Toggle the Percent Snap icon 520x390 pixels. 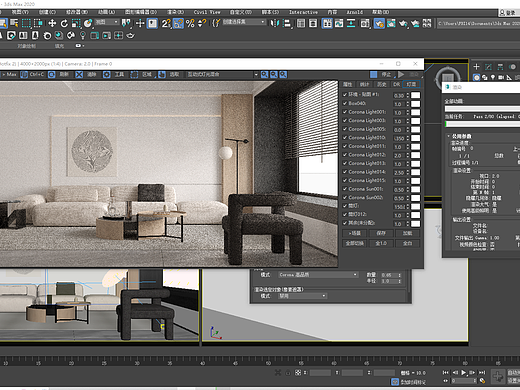[x=190, y=23]
